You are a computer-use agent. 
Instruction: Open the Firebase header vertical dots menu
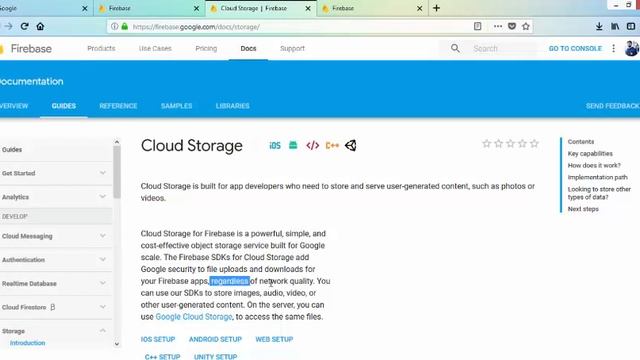pyautogui.click(x=613, y=48)
